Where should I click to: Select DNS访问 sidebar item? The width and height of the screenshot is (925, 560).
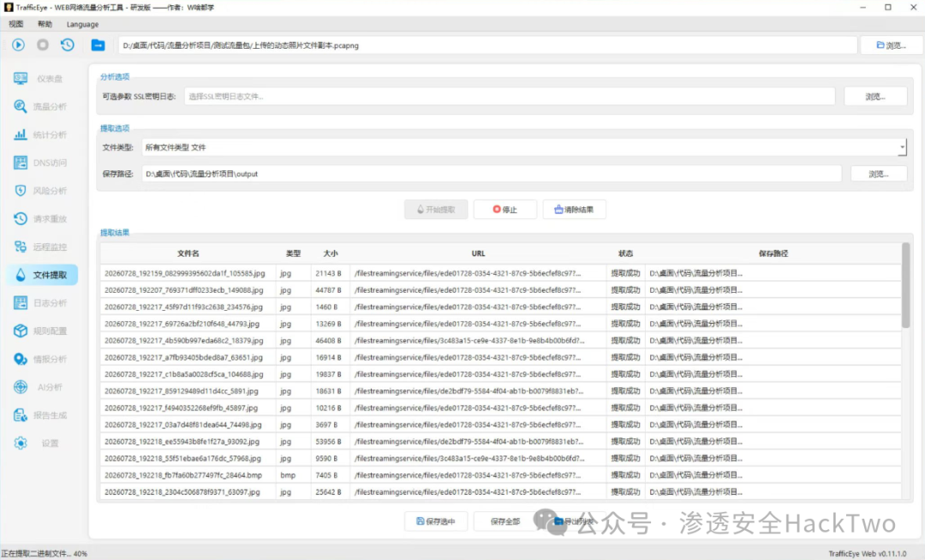click(x=42, y=163)
